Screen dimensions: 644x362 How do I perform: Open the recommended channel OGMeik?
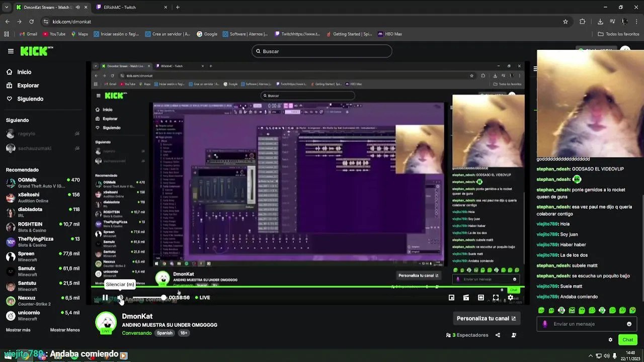click(43, 183)
